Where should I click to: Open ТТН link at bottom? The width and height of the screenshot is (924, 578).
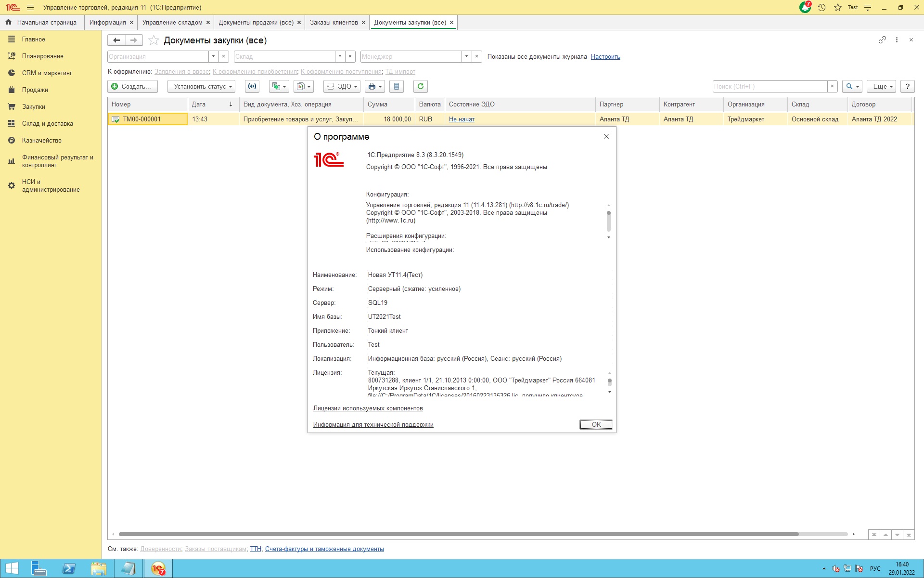point(256,549)
